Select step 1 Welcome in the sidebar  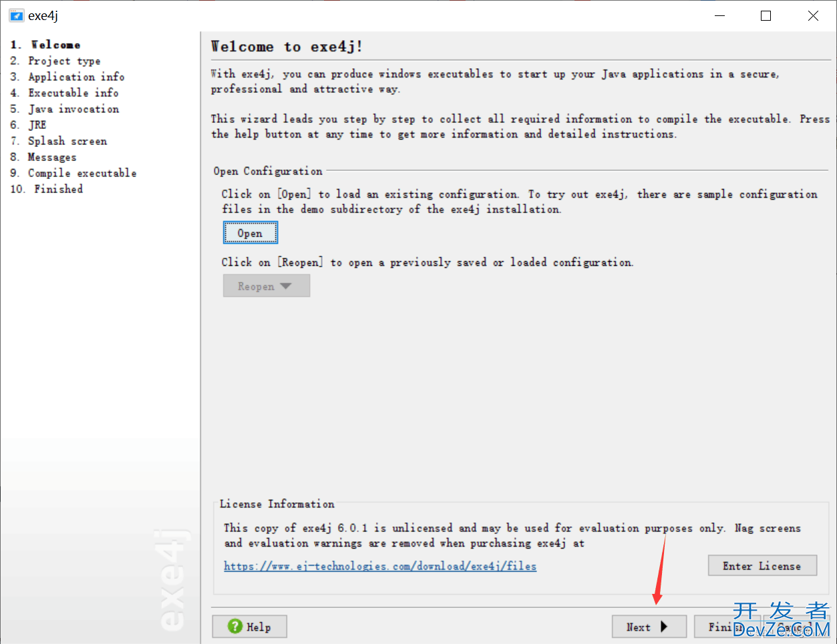pos(45,45)
